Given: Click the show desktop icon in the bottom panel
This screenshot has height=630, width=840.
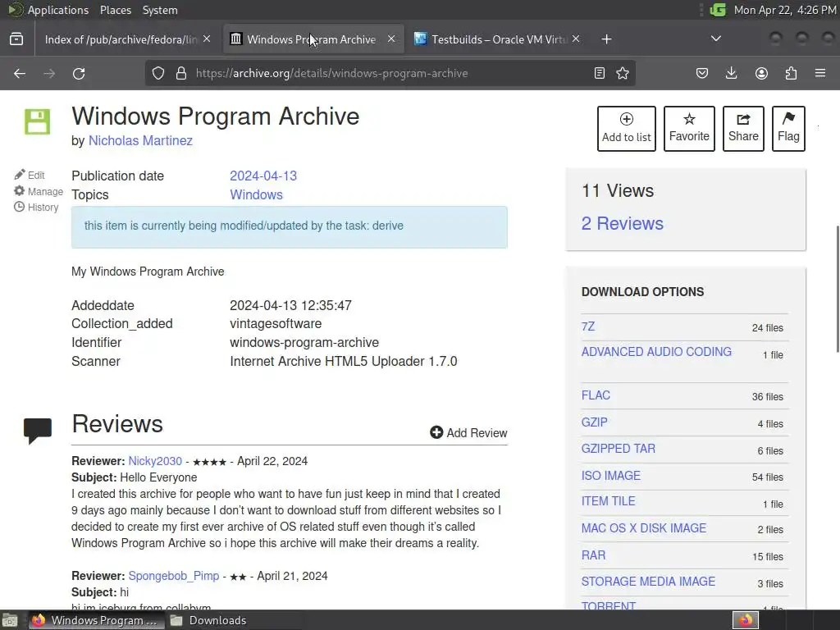Looking at the screenshot, I should tap(10, 620).
